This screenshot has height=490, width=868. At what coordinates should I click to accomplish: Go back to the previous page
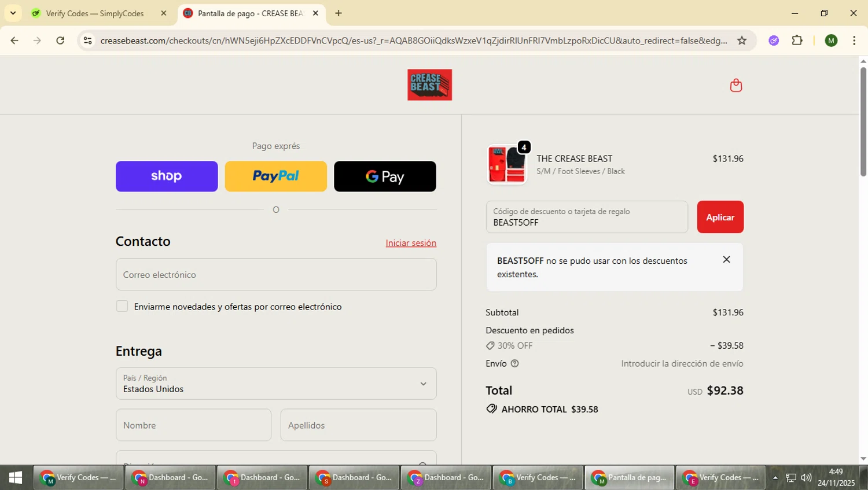coord(14,40)
